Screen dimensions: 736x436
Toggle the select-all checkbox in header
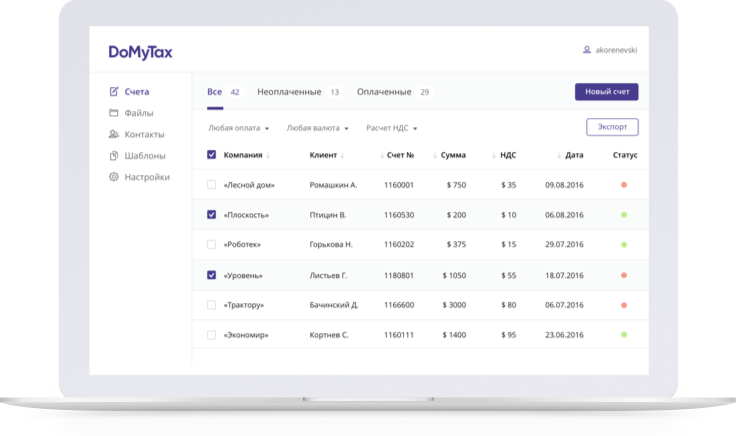[x=212, y=154]
